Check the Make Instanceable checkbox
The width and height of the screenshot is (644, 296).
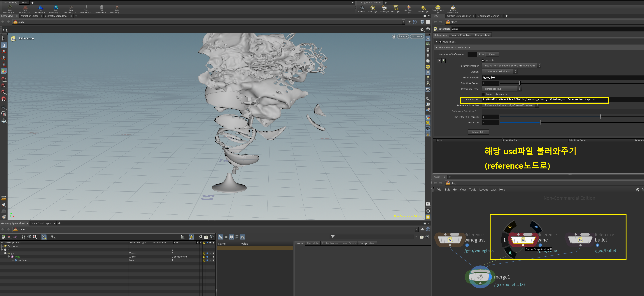pos(483,94)
